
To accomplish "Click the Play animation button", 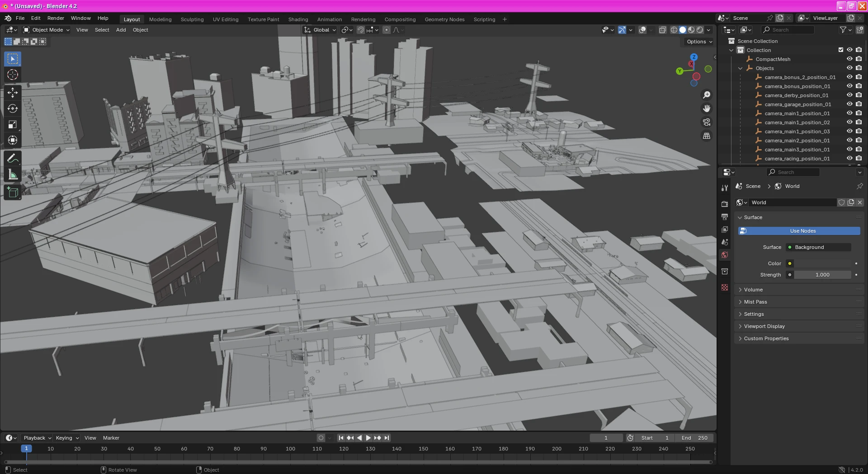I will 368,438.
